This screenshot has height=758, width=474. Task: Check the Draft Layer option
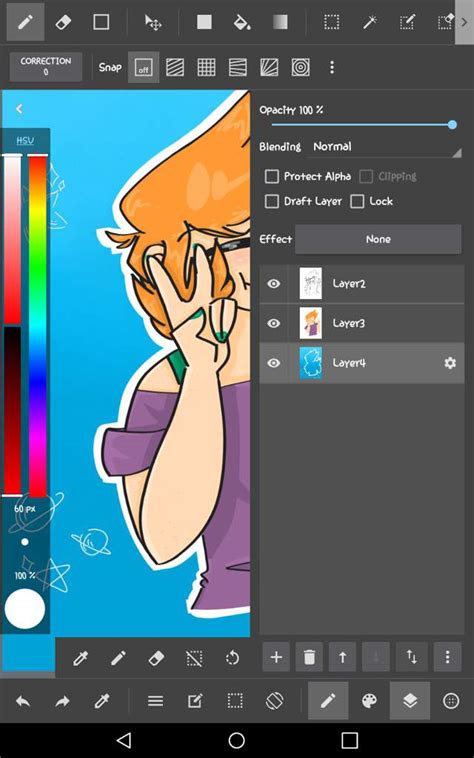272,201
